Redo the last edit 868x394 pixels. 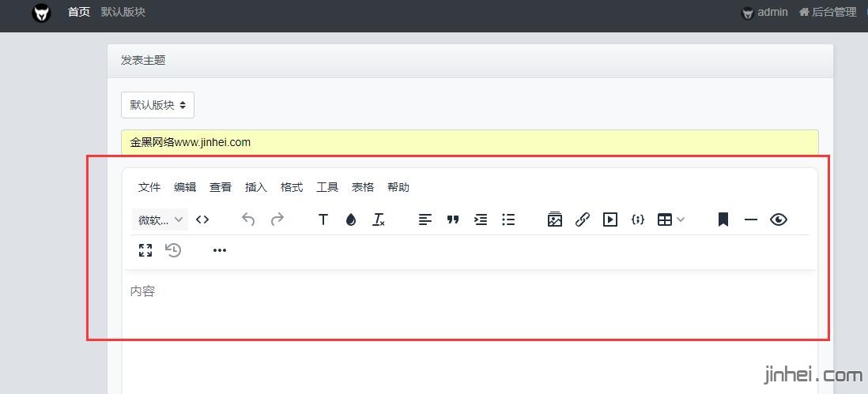click(277, 220)
